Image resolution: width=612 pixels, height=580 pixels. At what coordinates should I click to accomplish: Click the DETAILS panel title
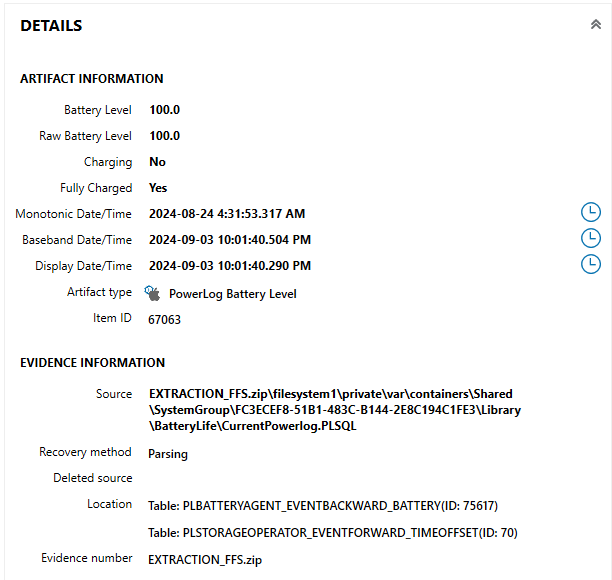[51, 26]
